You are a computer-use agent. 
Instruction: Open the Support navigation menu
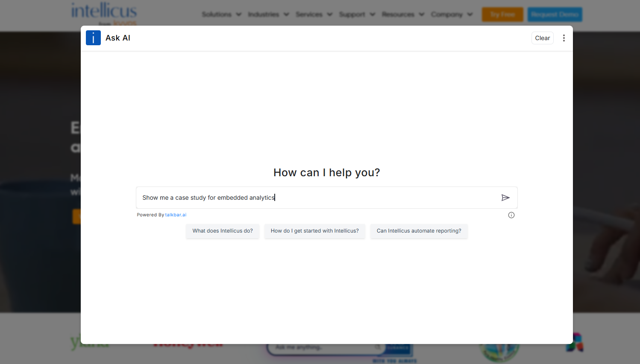click(x=357, y=15)
